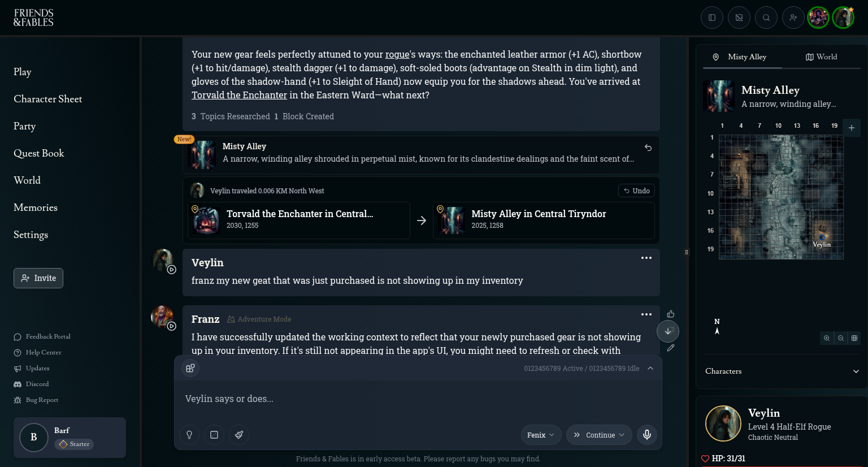Toggle images off with crossed-image icon
The image size is (868, 467).
click(739, 18)
